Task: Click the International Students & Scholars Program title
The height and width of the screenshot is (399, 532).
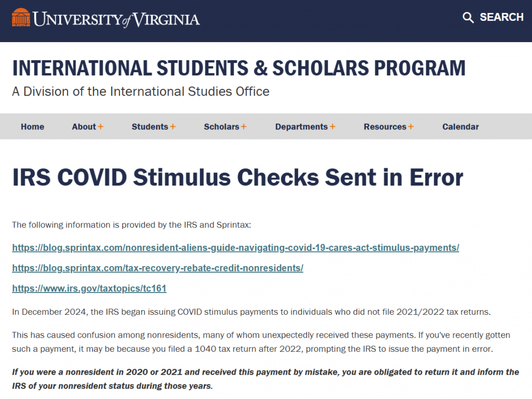Action: (x=239, y=69)
